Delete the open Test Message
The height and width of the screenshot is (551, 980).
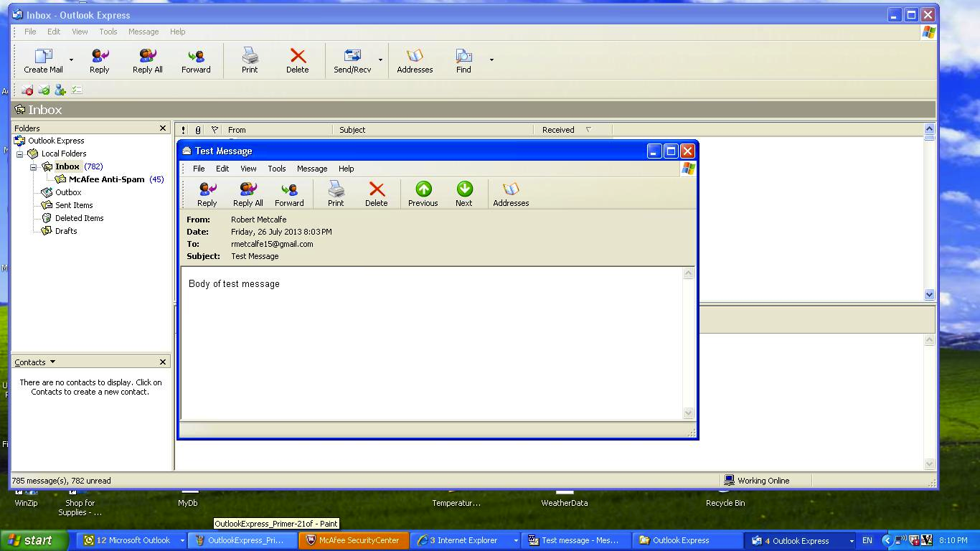(376, 194)
